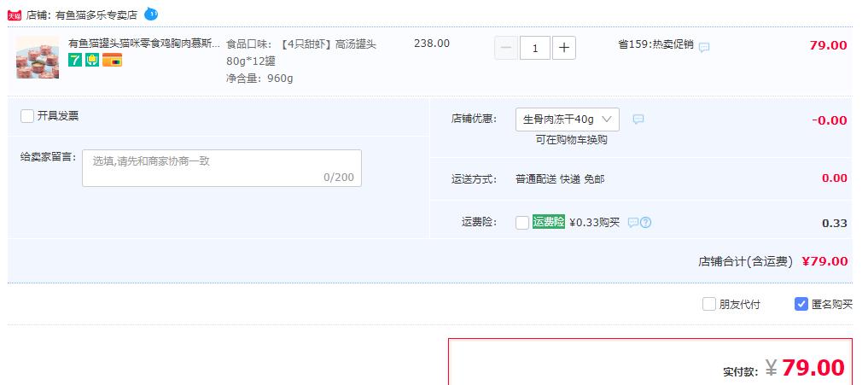Tick the 运费险 shipping insurance checkbox

click(522, 223)
